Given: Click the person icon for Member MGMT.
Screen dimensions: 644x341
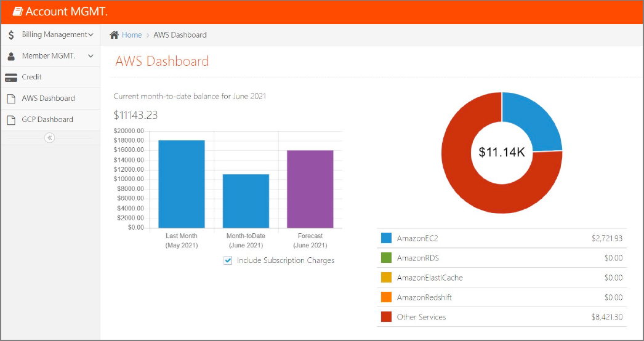Looking at the screenshot, I should (11, 56).
